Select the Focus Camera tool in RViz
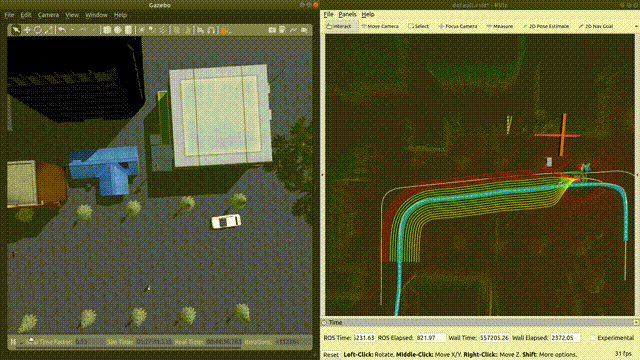The width and height of the screenshot is (640, 360). click(x=458, y=26)
